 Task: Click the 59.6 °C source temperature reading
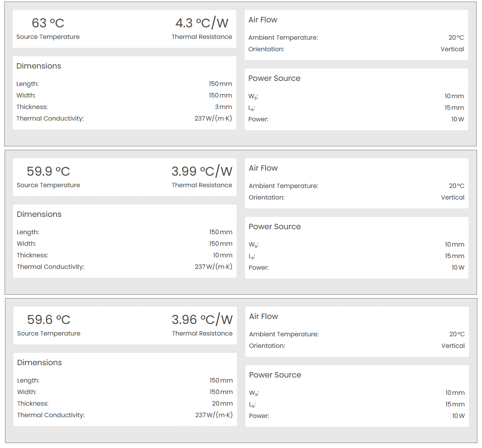click(x=49, y=320)
